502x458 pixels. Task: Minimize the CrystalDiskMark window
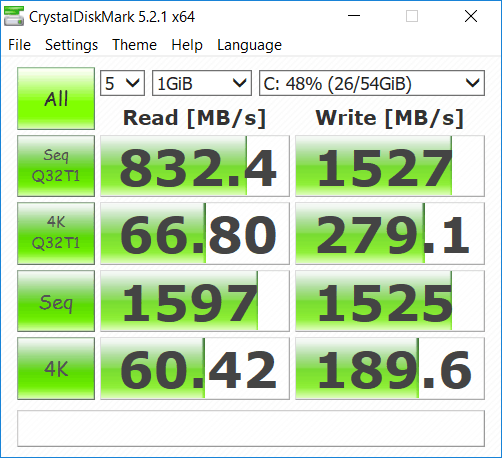point(354,16)
